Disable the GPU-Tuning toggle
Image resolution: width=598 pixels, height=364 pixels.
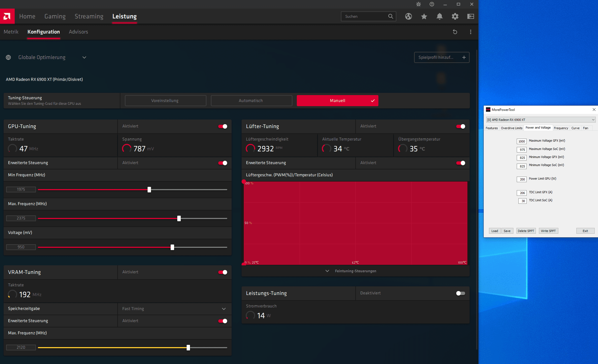pyautogui.click(x=222, y=126)
